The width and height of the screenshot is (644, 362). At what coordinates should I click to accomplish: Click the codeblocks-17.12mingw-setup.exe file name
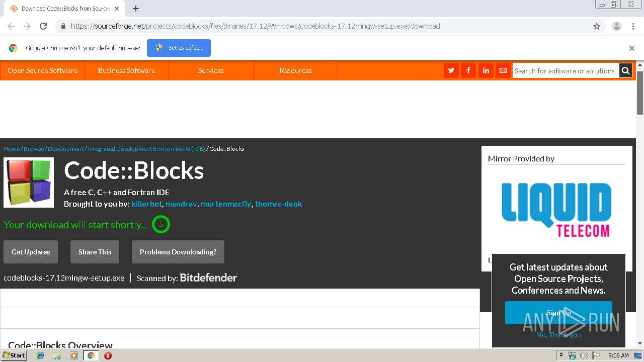[x=64, y=278]
